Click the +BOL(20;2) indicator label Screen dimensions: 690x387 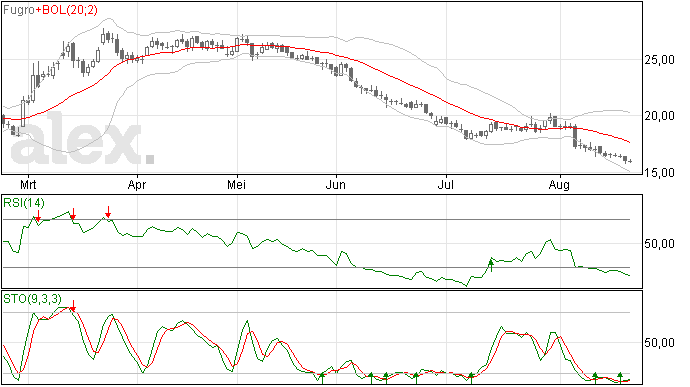(x=66, y=10)
